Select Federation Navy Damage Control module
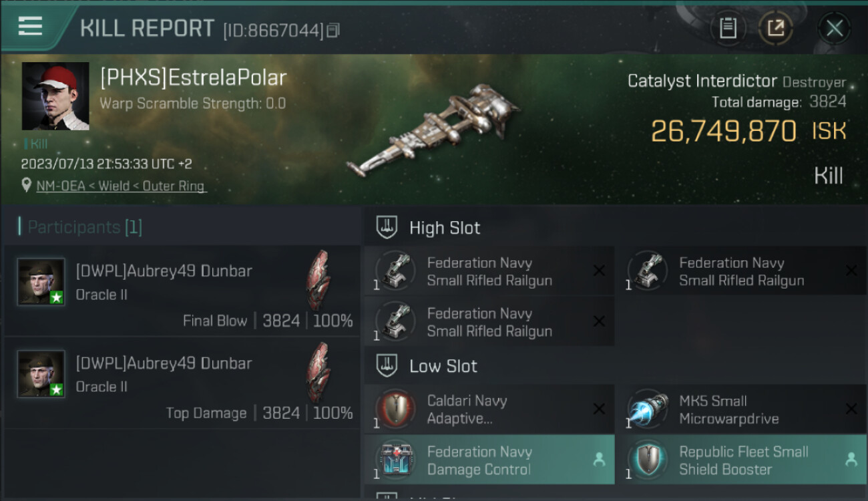The height and width of the screenshot is (501, 868). click(489, 460)
